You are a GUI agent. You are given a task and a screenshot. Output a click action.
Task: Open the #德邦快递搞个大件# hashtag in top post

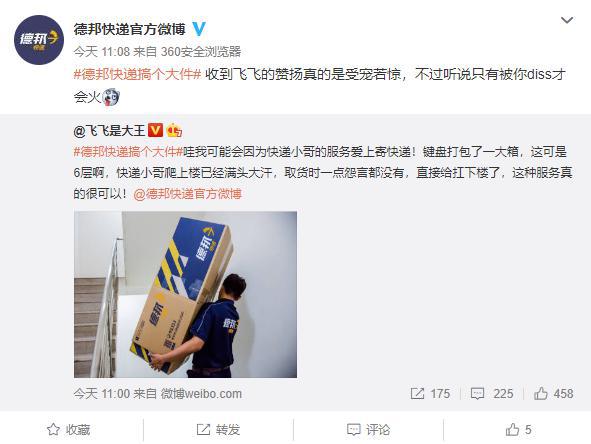pyautogui.click(x=137, y=74)
